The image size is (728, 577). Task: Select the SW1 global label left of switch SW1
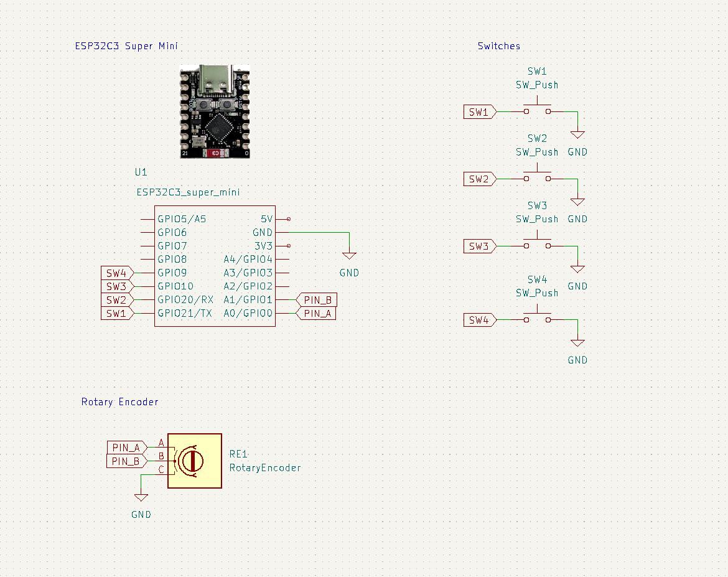pos(480,112)
